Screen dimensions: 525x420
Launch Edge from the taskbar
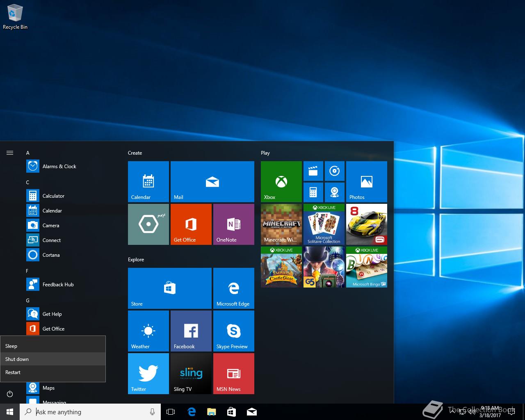click(192, 412)
